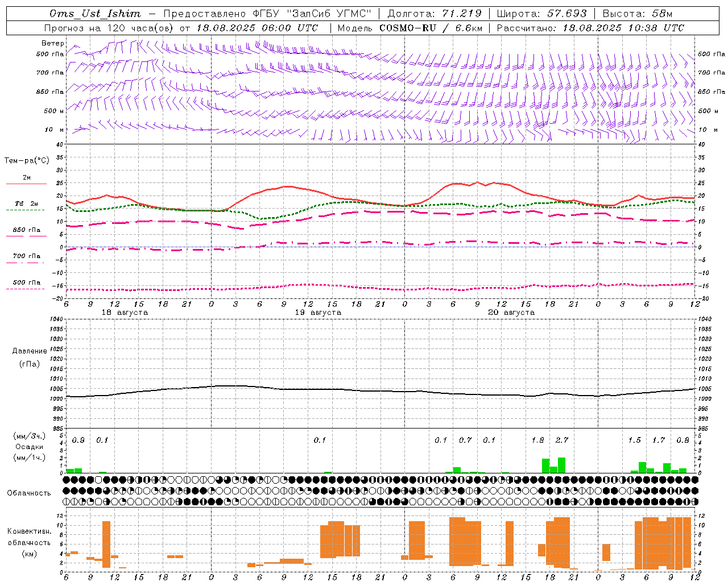Click the Рассчитано 18.08.2025 10:38 UTC timestamp
The image size is (728, 582).
[590, 28]
